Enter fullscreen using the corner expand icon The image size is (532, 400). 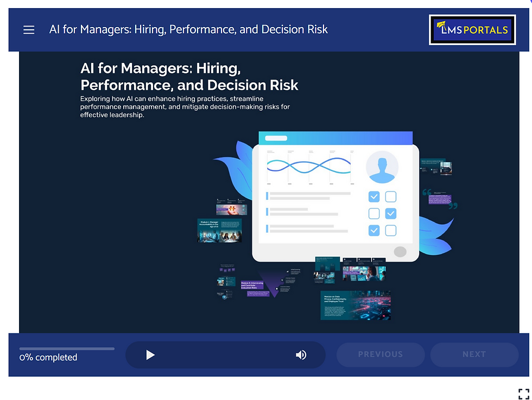(523, 392)
